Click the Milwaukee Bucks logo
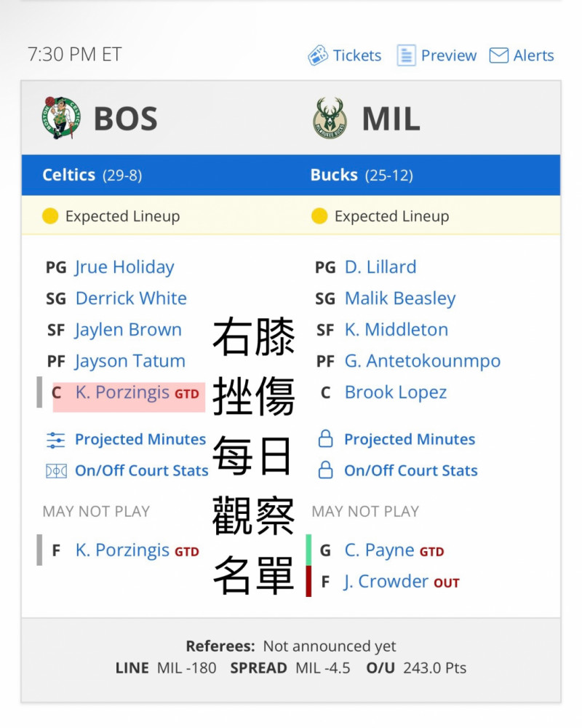The image size is (582, 728). click(330, 119)
